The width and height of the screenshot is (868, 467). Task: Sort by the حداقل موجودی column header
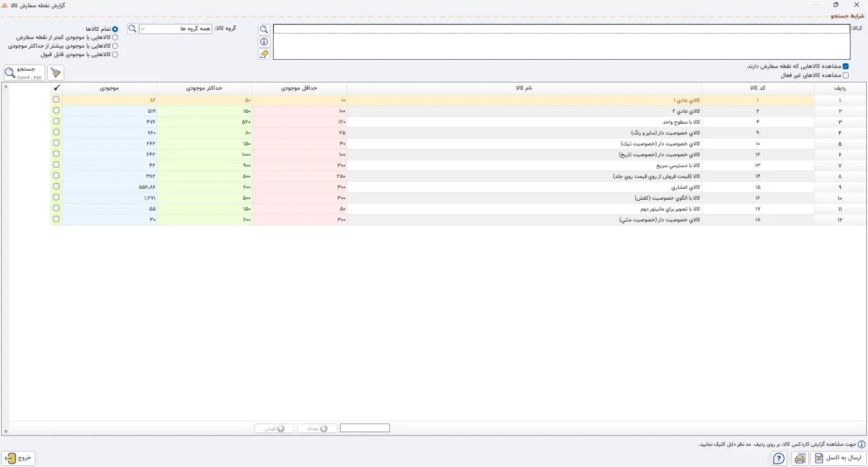click(299, 88)
